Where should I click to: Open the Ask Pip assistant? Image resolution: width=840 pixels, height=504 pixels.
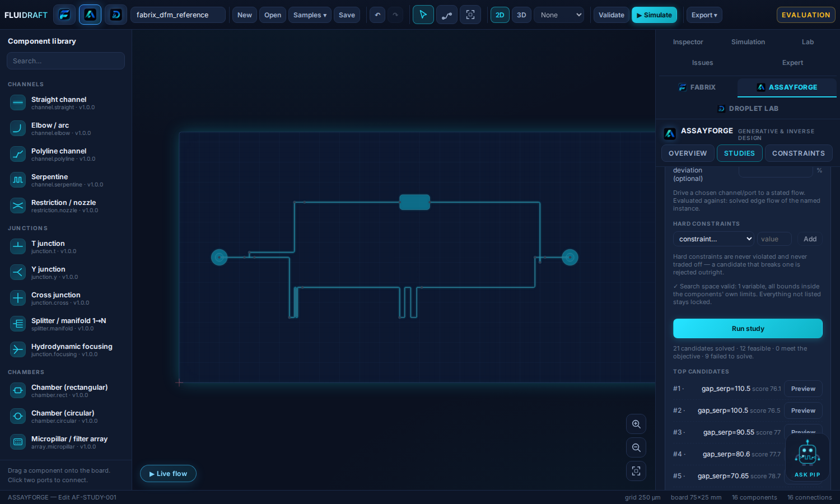pyautogui.click(x=807, y=458)
